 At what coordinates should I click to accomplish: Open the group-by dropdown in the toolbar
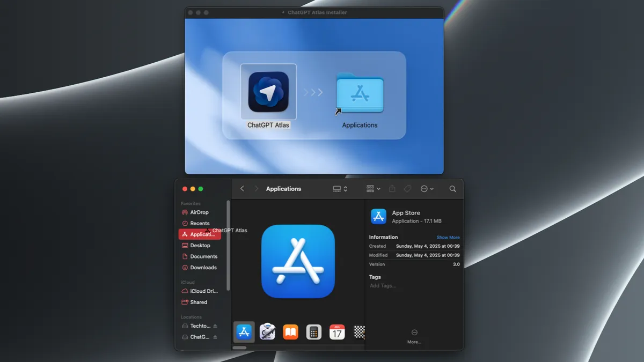tap(371, 188)
